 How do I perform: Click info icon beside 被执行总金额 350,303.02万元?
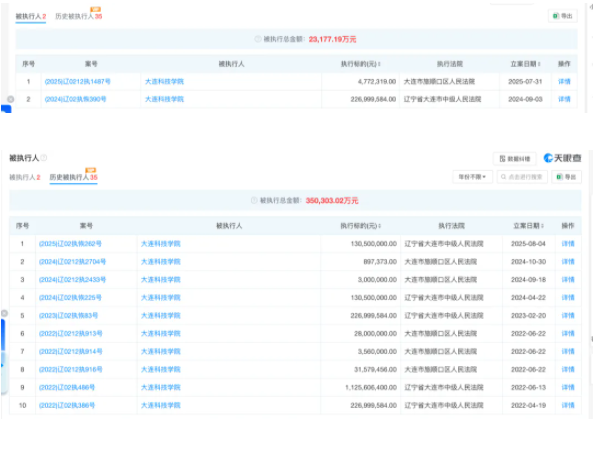254,200
